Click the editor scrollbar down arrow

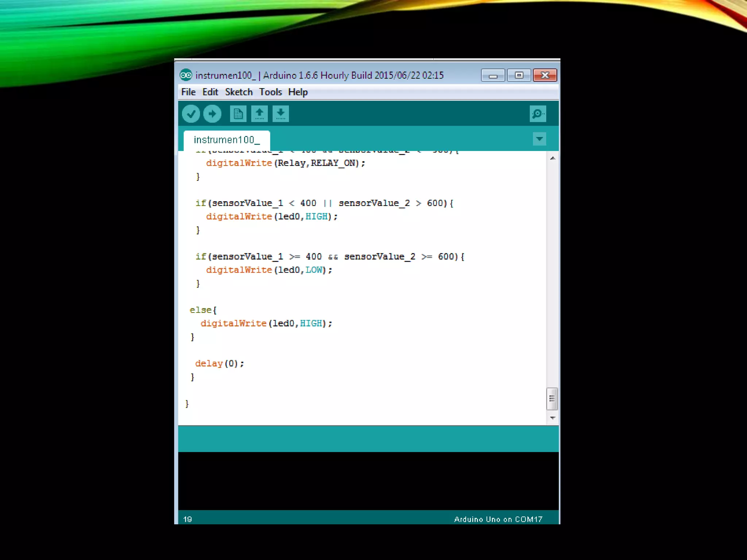(553, 418)
